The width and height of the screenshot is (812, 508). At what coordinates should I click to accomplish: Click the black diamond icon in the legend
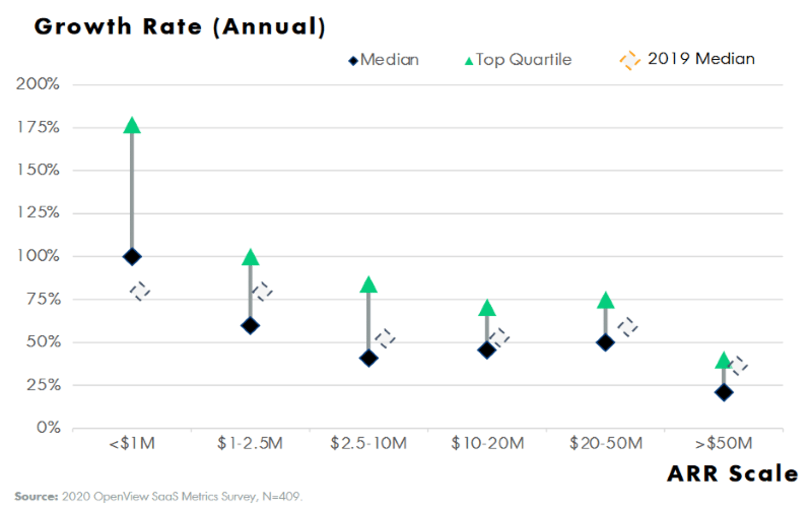(x=353, y=61)
